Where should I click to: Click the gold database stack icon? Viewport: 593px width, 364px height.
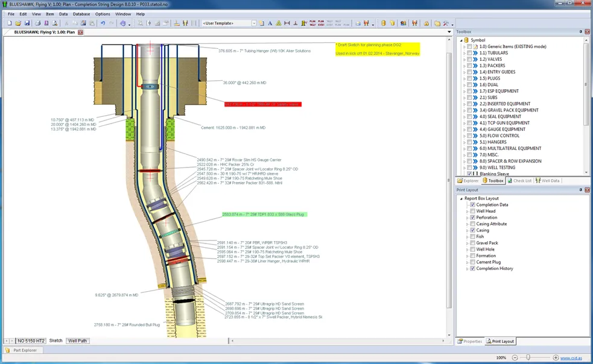click(x=383, y=24)
